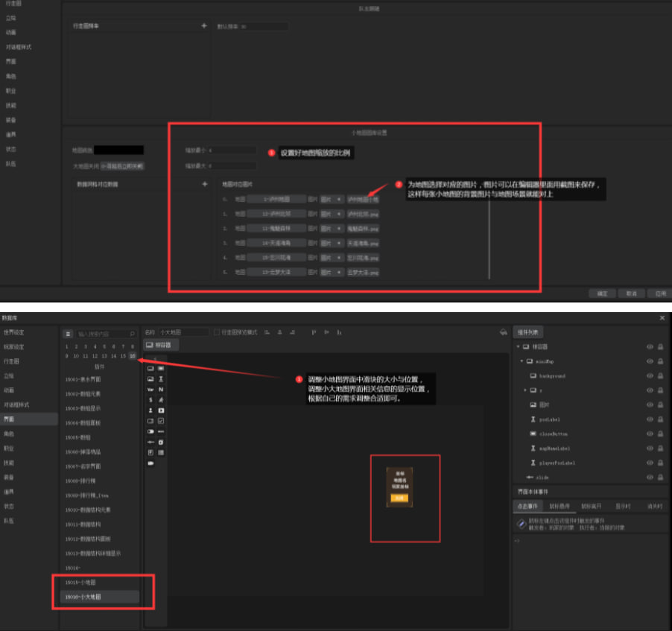Toggle the walk-sprite preview mode checkbox
Image resolution: width=672 pixels, height=631 pixels.
(217, 332)
